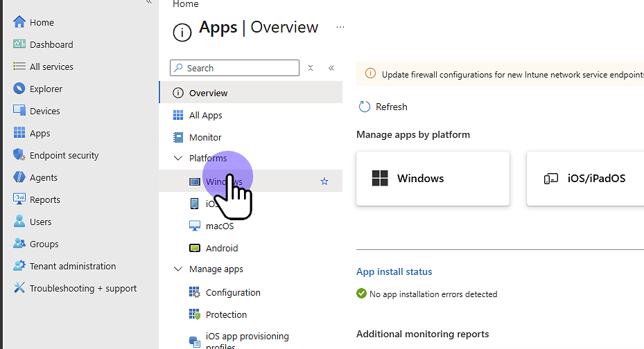Open the firewall configurations update notice

click(501, 74)
